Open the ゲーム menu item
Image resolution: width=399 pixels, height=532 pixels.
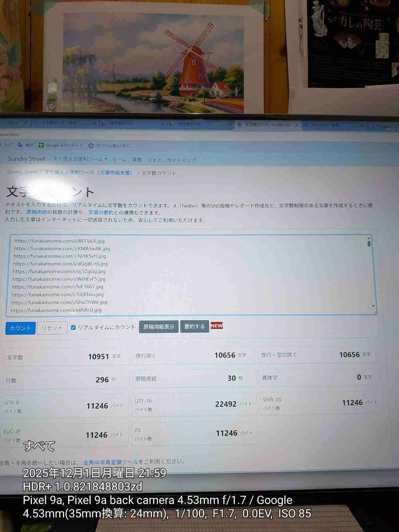coord(119,160)
